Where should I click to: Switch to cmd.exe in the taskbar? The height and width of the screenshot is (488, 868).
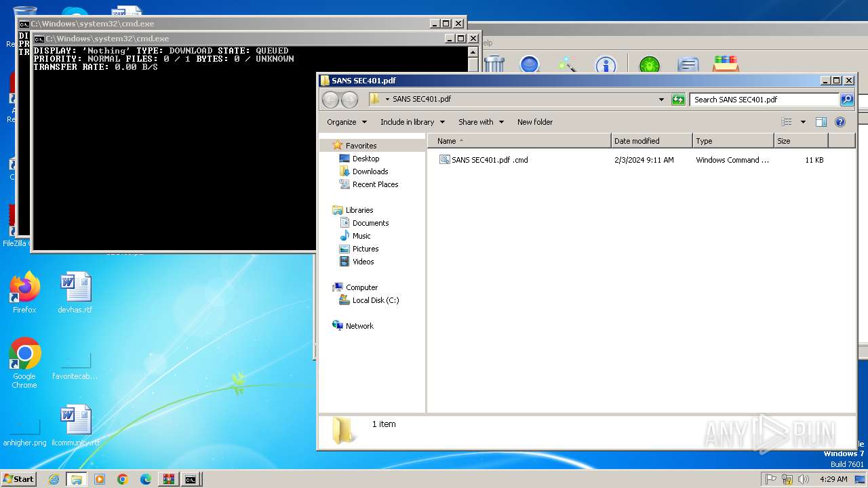191,479
